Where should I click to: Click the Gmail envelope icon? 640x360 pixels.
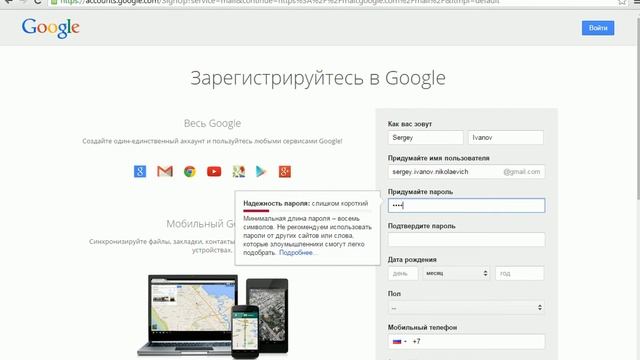tap(165, 171)
